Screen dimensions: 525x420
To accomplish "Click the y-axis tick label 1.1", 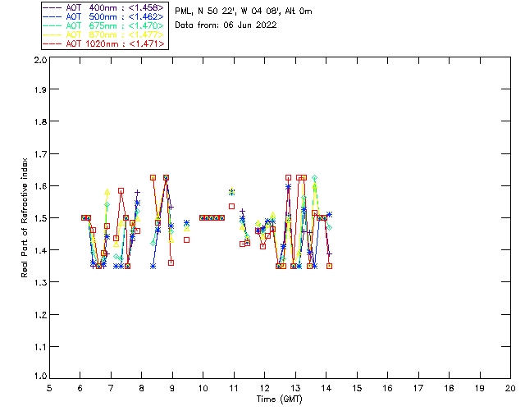I will pos(40,347).
